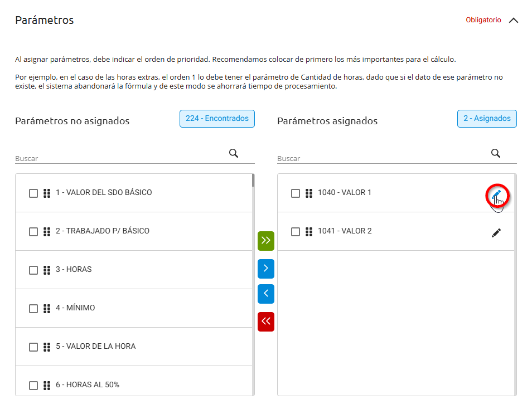The height and width of the screenshot is (409, 532).
Task: Click drag handle of 3 - HORAS
Action: (47, 270)
